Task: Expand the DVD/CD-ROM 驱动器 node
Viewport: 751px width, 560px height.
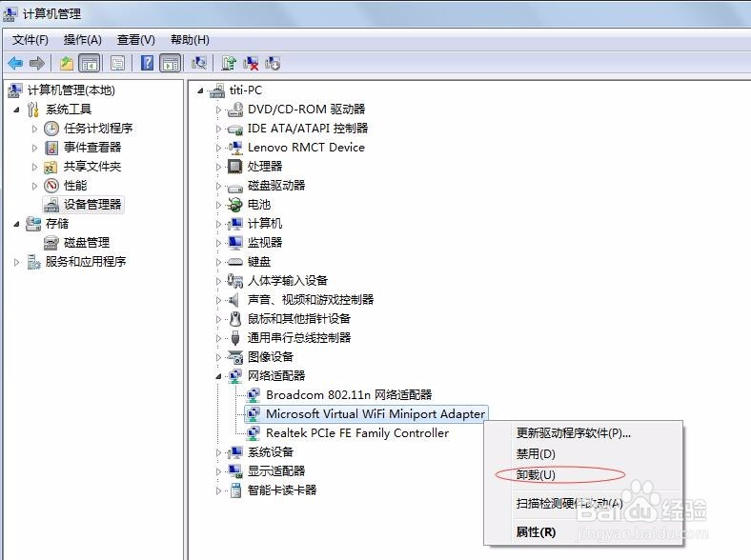Action: (218, 110)
